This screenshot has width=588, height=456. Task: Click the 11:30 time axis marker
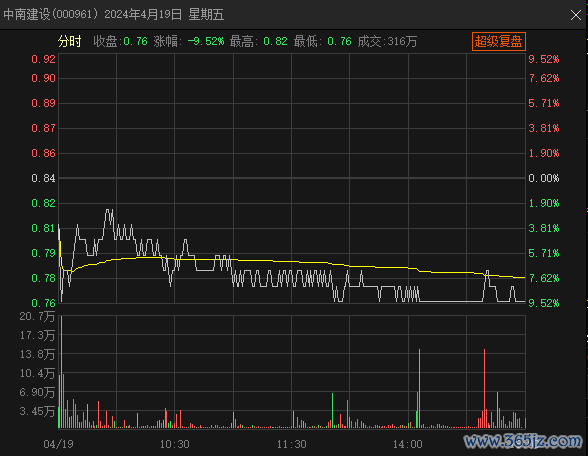[x=291, y=444]
